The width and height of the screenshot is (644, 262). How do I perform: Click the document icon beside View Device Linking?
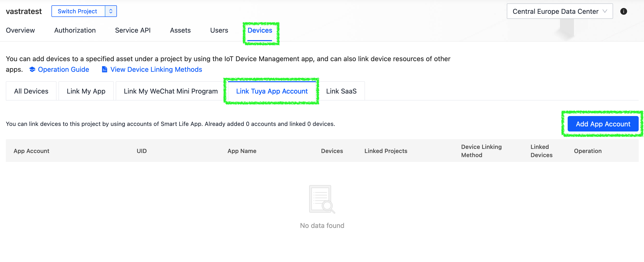click(105, 69)
